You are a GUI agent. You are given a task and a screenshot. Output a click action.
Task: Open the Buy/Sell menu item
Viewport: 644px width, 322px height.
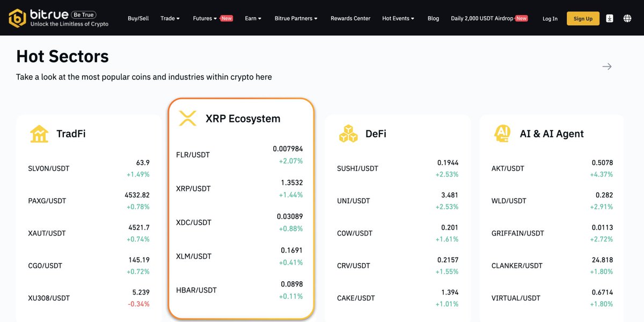(x=138, y=18)
